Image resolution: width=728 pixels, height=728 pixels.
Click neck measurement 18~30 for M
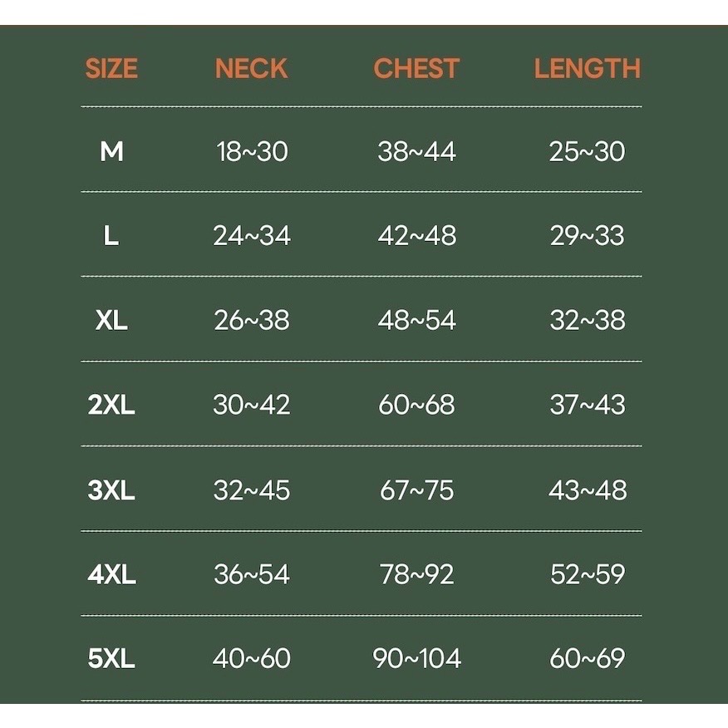tap(252, 151)
